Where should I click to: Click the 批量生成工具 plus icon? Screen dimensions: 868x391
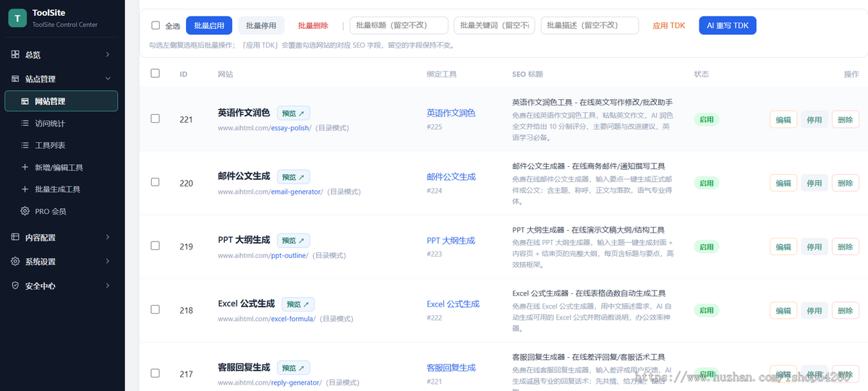tap(25, 189)
